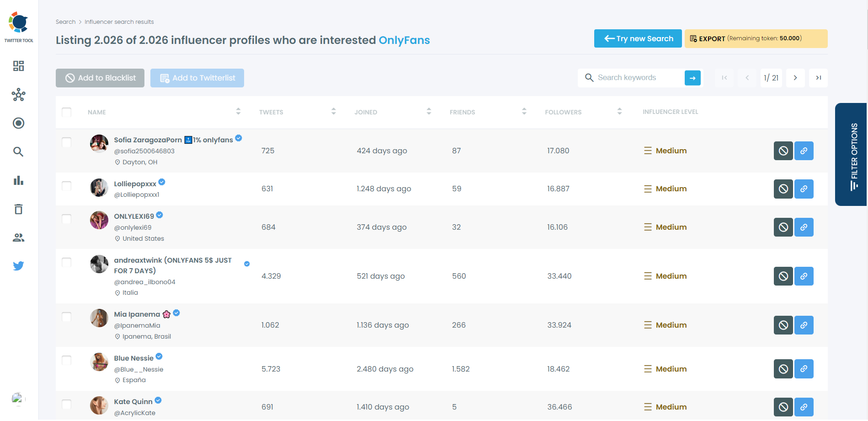
Task: Open the target circle icon in sidebar
Action: tap(18, 123)
